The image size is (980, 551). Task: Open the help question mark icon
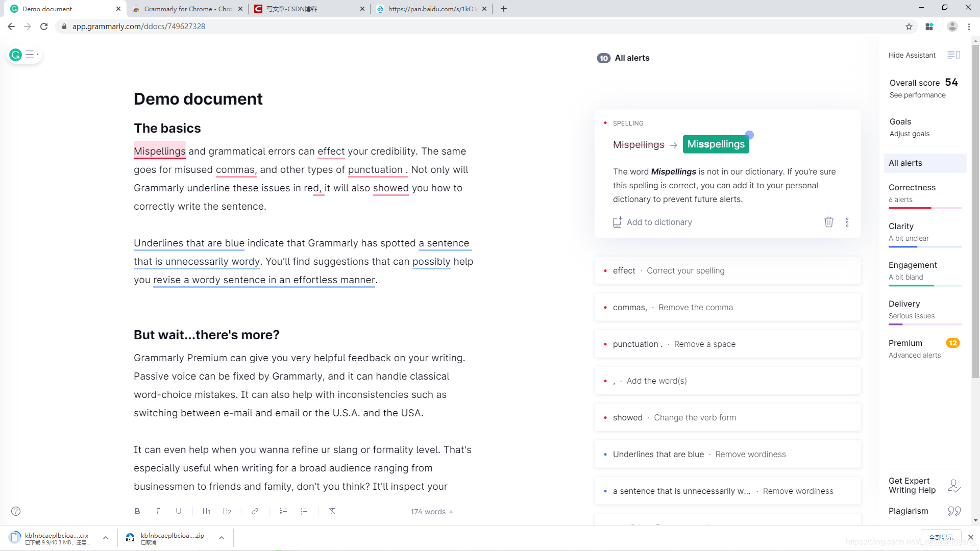click(x=16, y=511)
